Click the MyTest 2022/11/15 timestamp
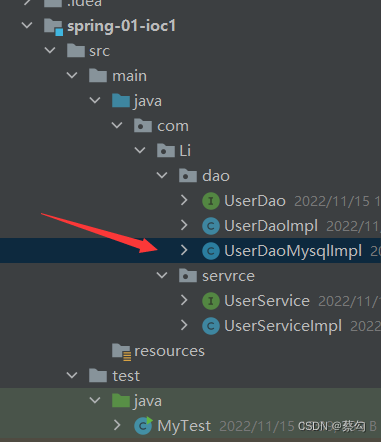 point(257,426)
